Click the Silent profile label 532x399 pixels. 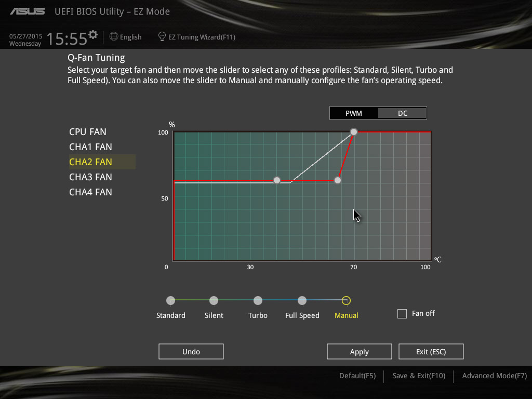point(214,315)
